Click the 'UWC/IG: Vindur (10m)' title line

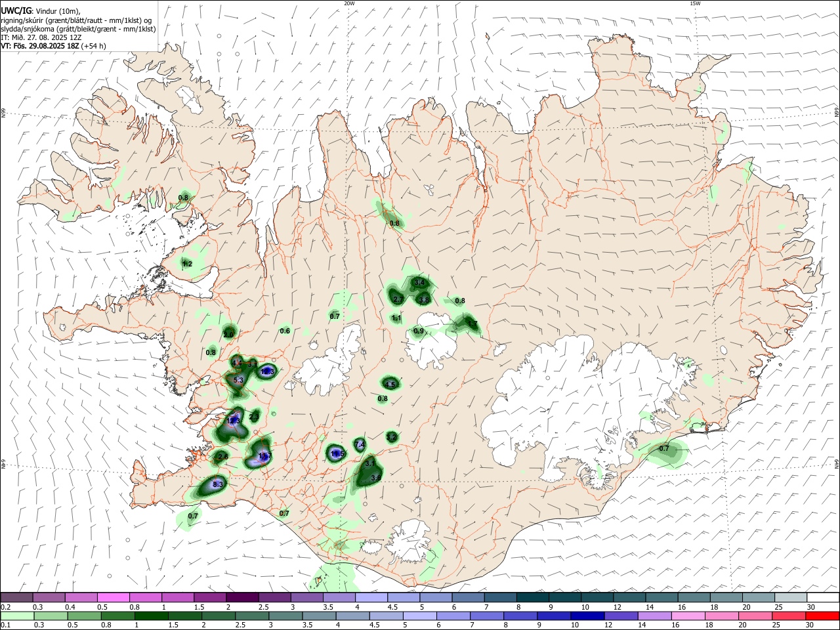41,11
